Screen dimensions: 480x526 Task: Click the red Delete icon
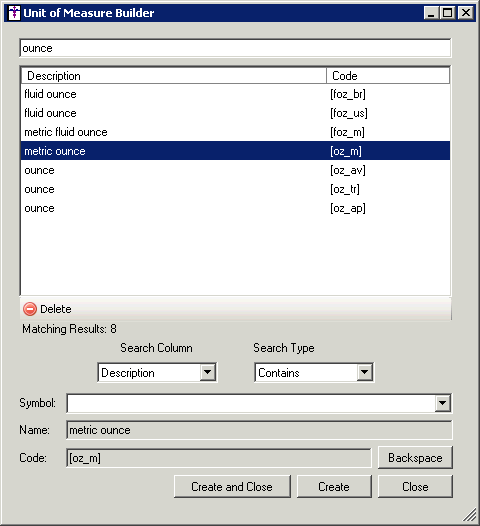click(30, 309)
